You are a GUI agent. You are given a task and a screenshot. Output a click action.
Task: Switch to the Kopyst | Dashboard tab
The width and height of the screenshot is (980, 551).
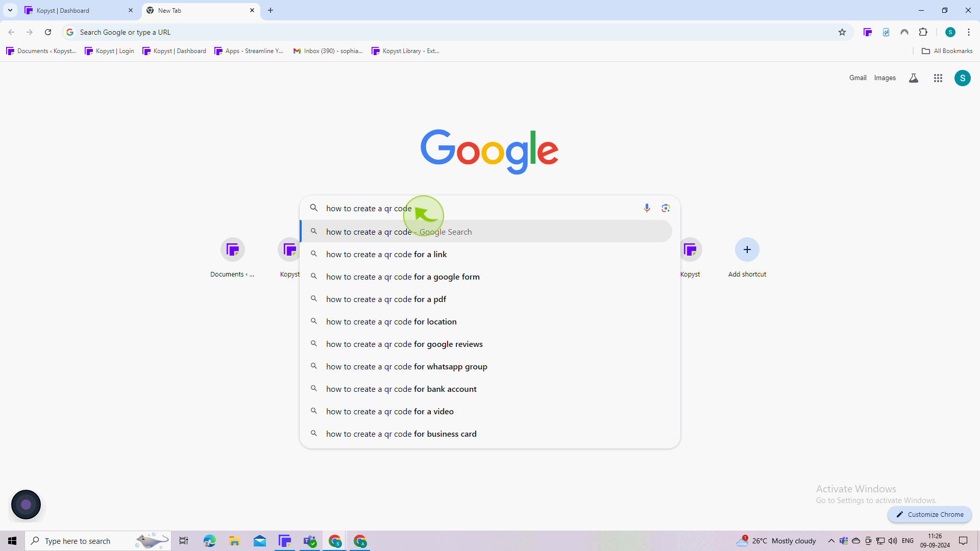tap(79, 10)
